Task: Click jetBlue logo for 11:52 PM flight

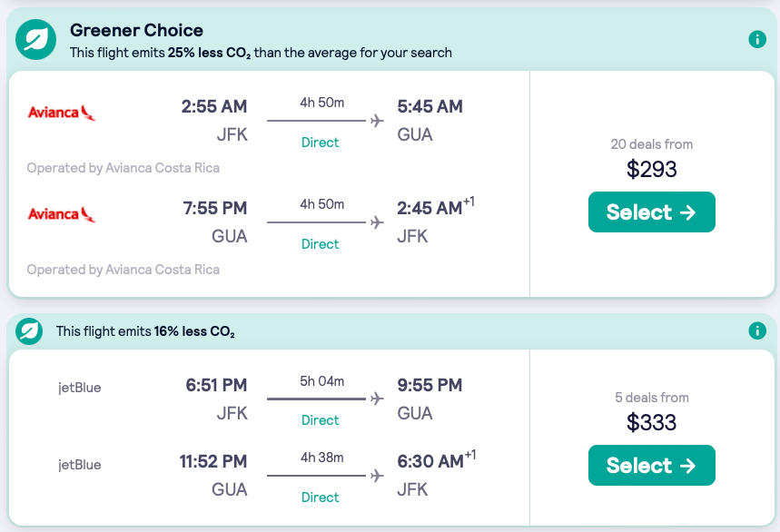Action: tap(80, 465)
